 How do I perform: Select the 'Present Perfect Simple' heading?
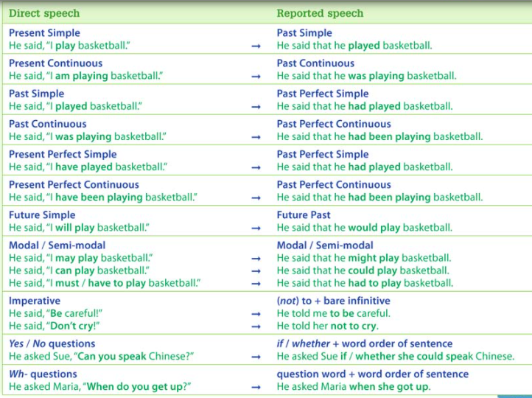pos(63,154)
